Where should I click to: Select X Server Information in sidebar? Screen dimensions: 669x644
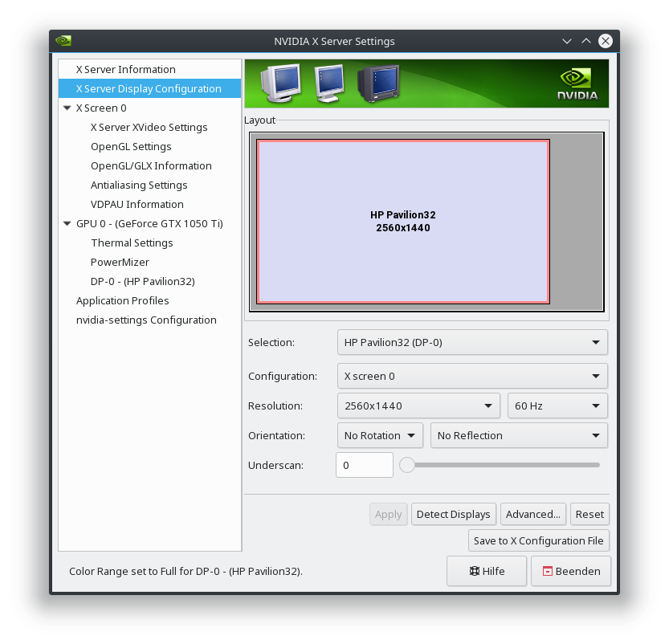click(149, 69)
